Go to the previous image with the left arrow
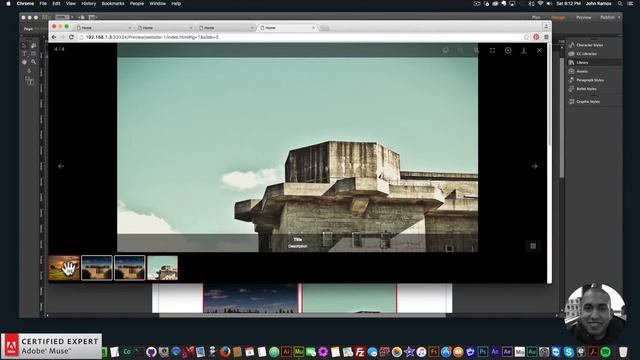640x360 pixels. pos(61,166)
